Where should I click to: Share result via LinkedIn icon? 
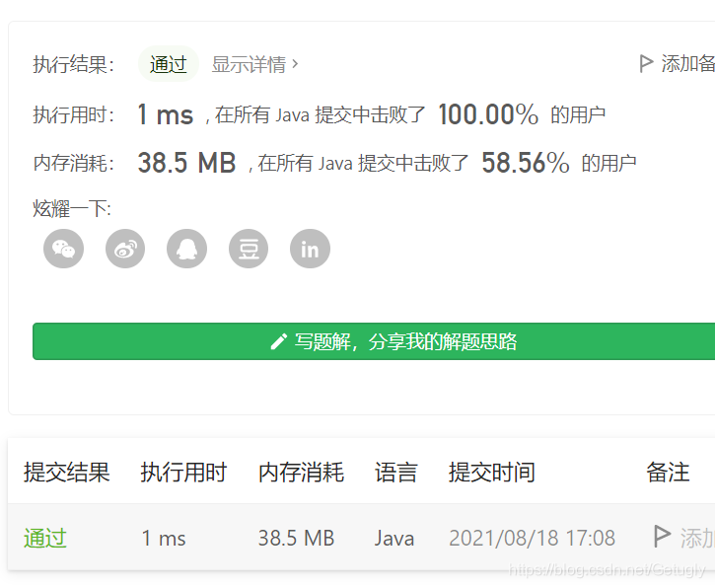[310, 249]
